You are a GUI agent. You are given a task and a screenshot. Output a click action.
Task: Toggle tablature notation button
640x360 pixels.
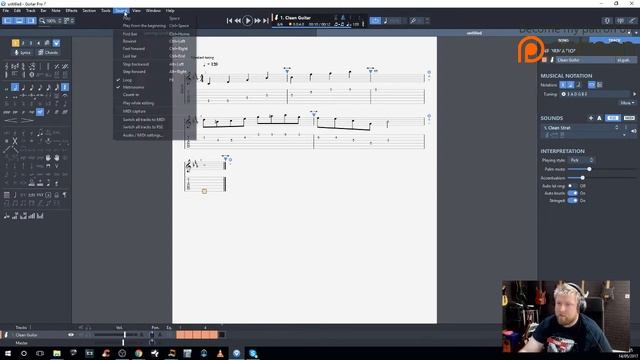pyautogui.click(x=571, y=85)
